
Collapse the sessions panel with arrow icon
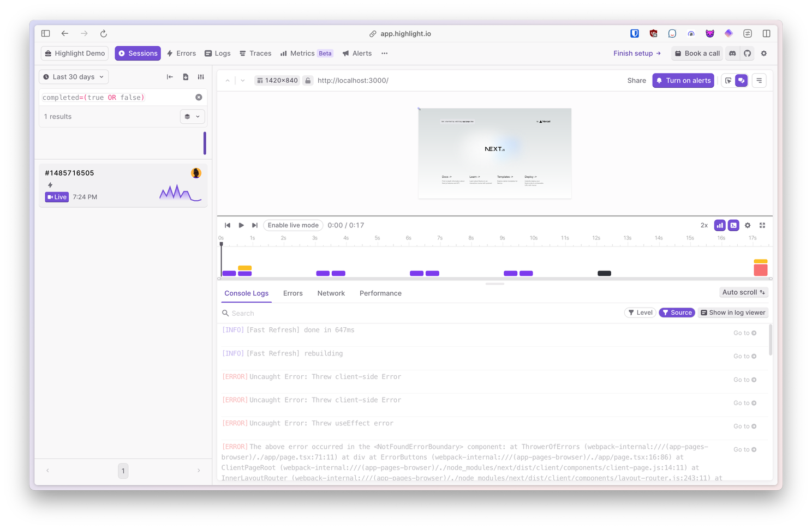170,77
